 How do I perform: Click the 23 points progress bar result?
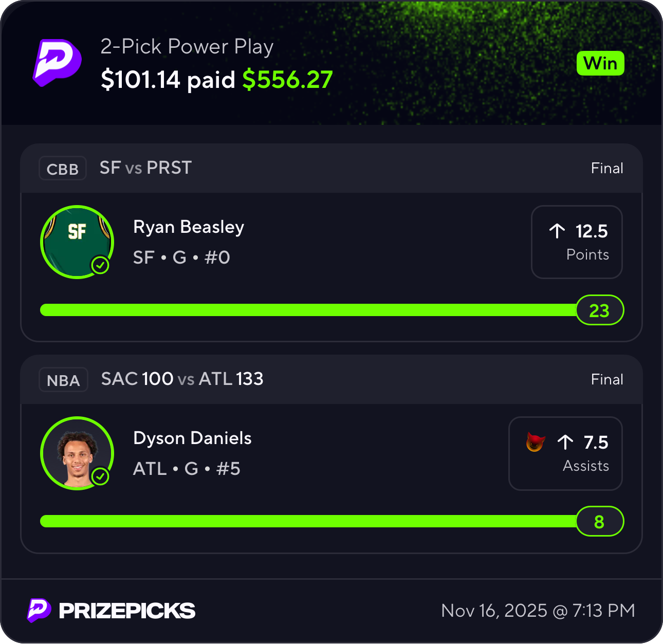pos(599,310)
